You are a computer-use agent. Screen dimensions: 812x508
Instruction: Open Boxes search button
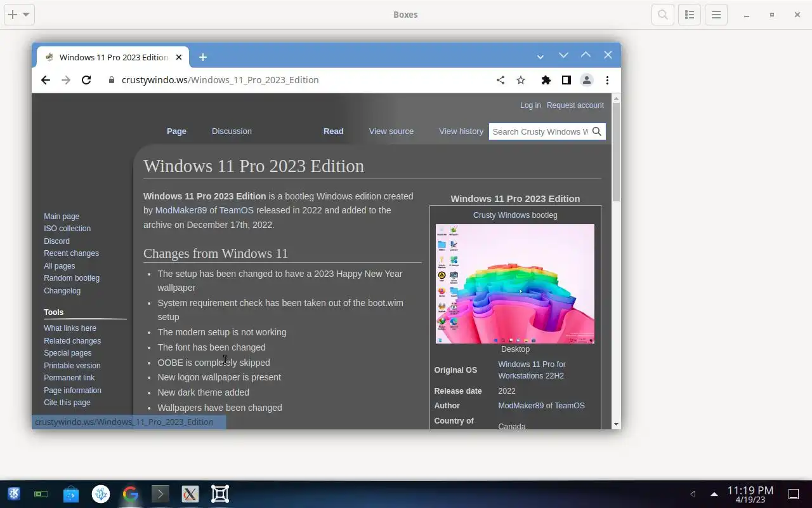click(x=663, y=15)
